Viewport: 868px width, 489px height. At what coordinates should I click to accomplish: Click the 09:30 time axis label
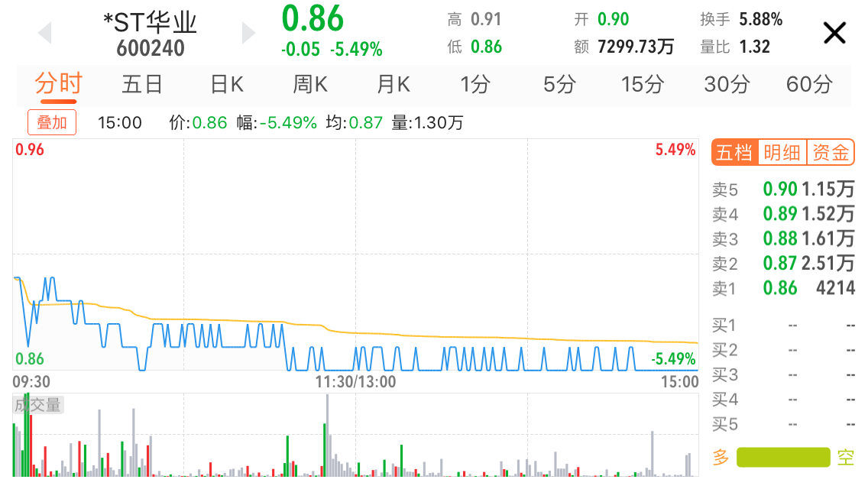pyautogui.click(x=31, y=381)
